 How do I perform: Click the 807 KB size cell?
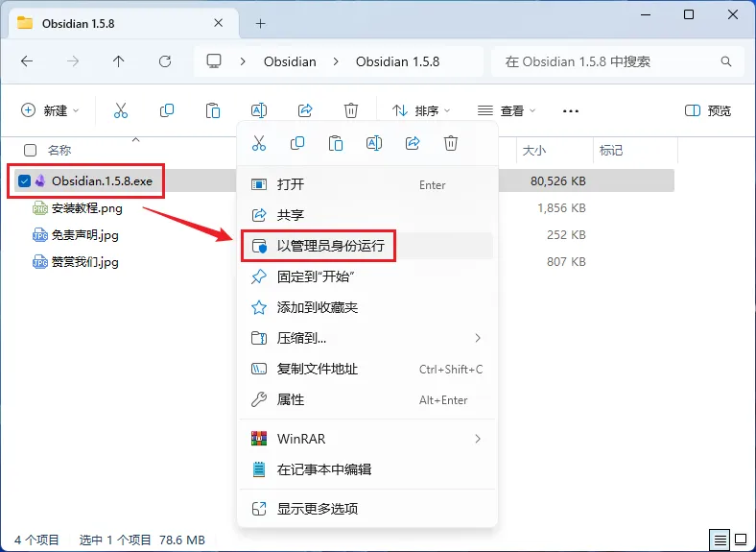pyautogui.click(x=566, y=261)
